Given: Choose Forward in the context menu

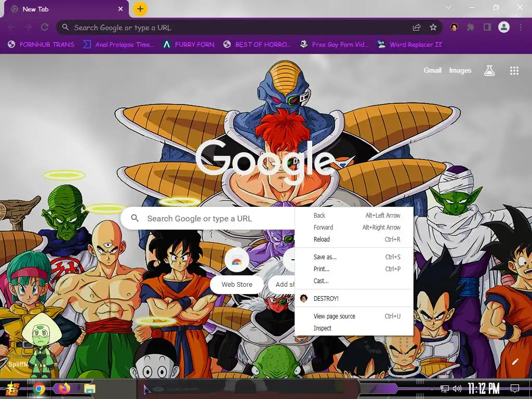Looking at the screenshot, I should [x=354, y=228].
